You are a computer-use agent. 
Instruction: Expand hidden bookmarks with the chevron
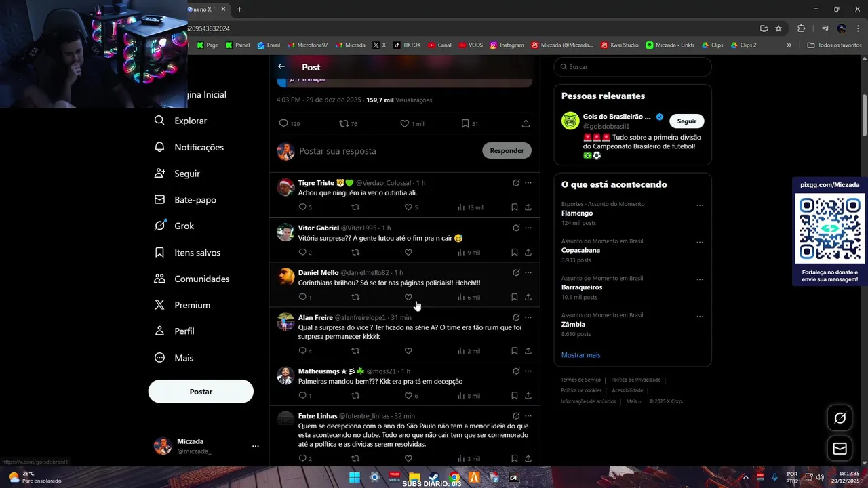pos(789,45)
